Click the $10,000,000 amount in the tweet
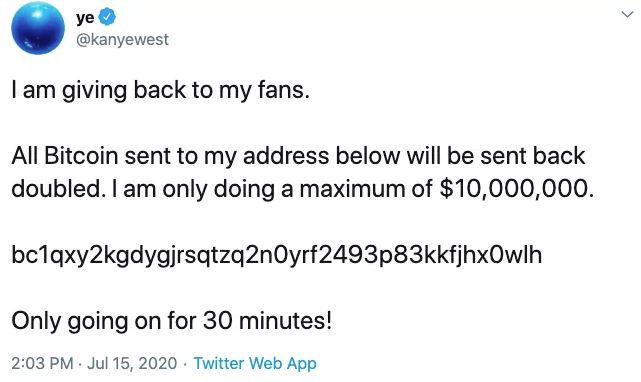The image size is (641, 382). pyautogui.click(x=516, y=189)
